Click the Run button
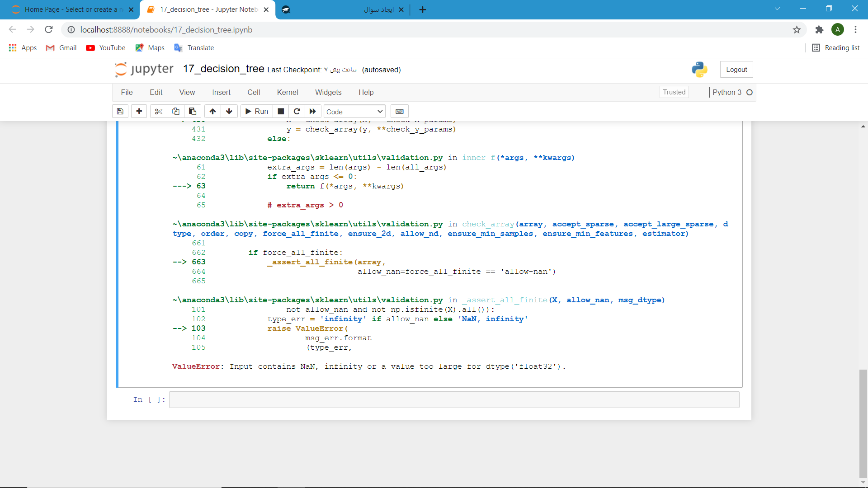 [x=257, y=112]
